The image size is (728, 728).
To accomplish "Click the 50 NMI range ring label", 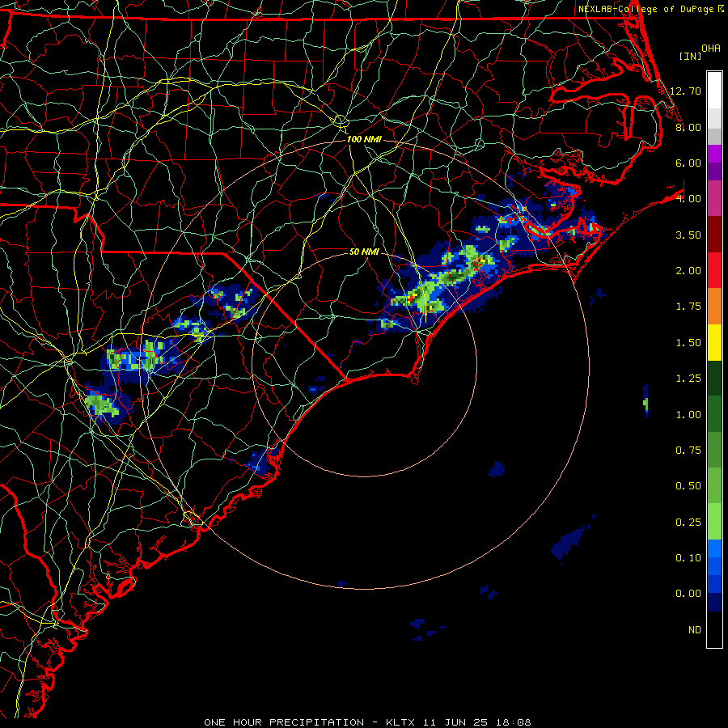I will pos(364,252).
